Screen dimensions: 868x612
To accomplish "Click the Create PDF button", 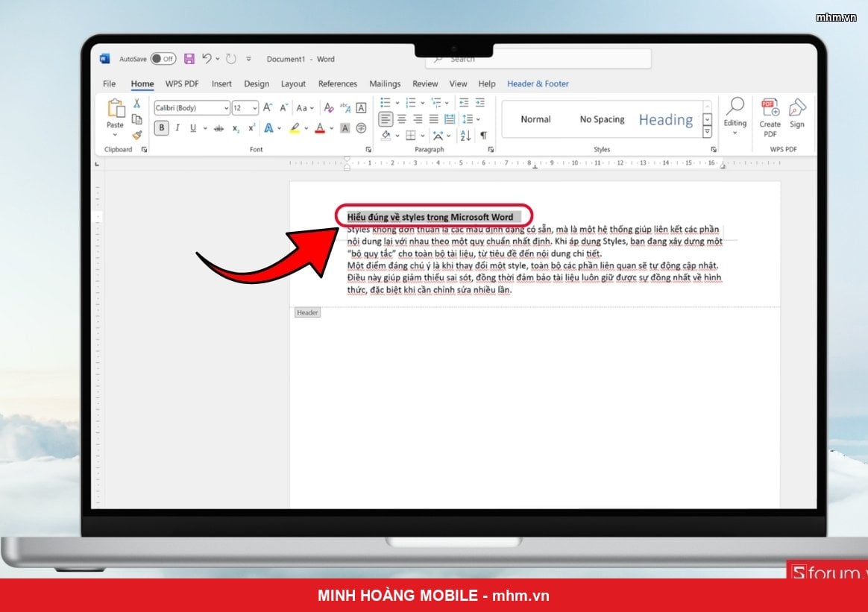I will click(770, 117).
